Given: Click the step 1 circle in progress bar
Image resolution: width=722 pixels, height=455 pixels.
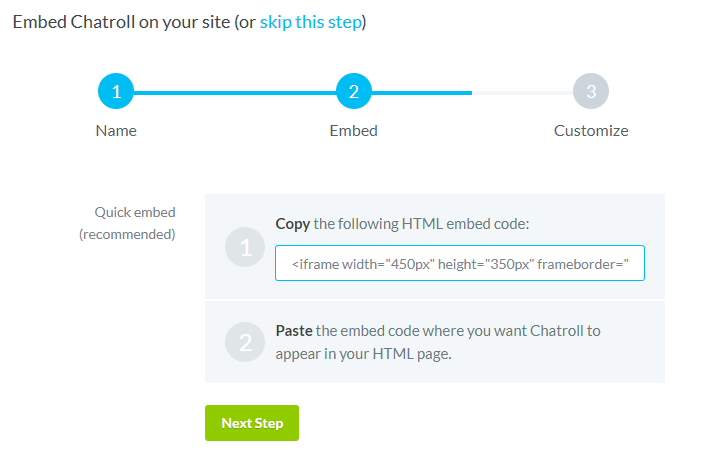Looking at the screenshot, I should click(x=116, y=91).
